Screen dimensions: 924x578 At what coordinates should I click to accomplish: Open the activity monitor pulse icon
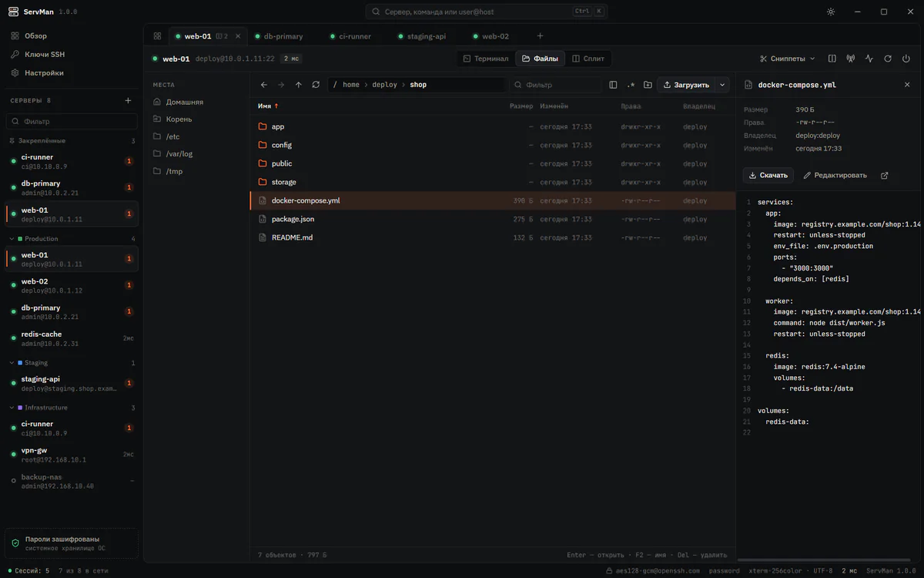pyautogui.click(x=869, y=59)
